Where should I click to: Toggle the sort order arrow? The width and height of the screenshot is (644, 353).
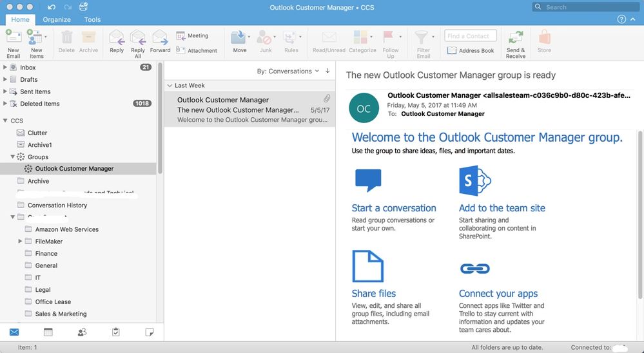tap(327, 72)
